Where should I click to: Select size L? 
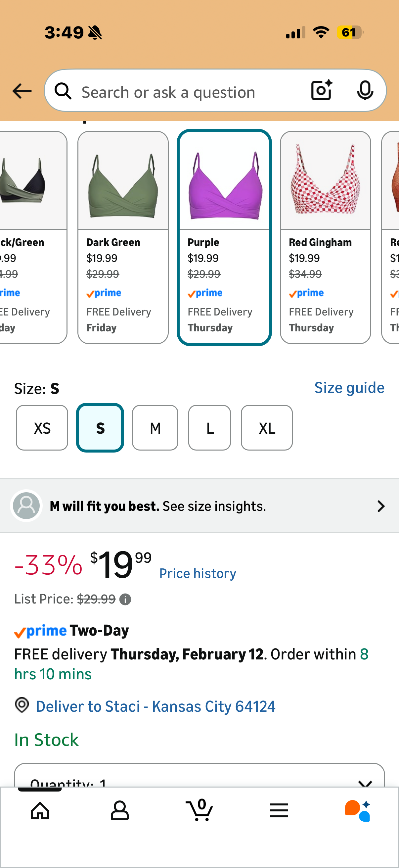point(209,428)
